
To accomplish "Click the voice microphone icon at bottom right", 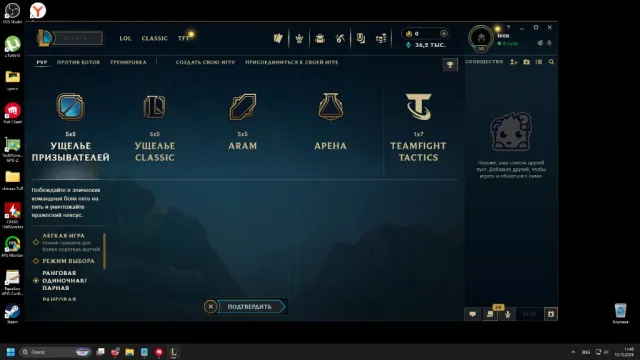I will click(507, 314).
